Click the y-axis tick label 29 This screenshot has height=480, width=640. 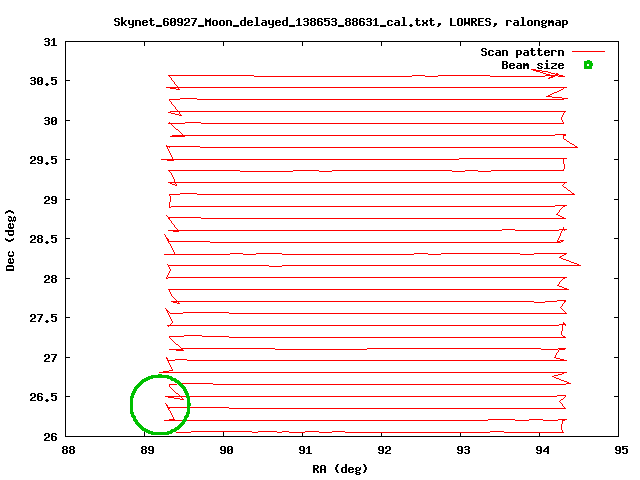[51, 200]
